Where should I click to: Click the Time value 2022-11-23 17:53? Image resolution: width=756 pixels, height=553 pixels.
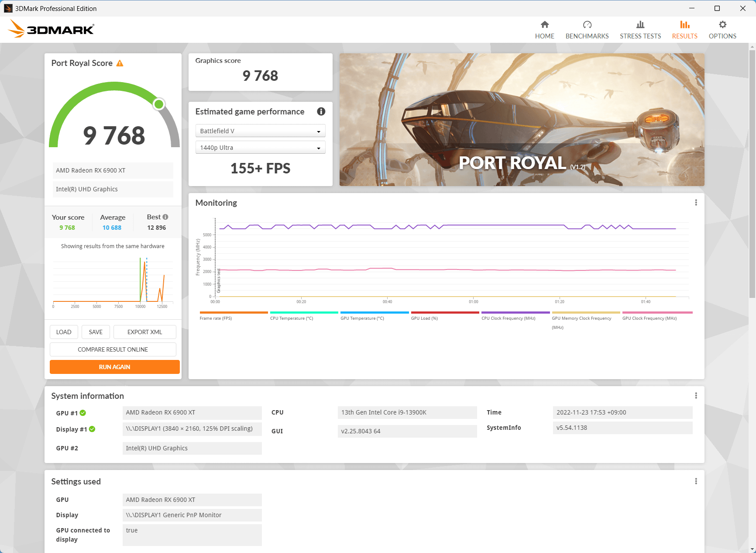[623, 412]
